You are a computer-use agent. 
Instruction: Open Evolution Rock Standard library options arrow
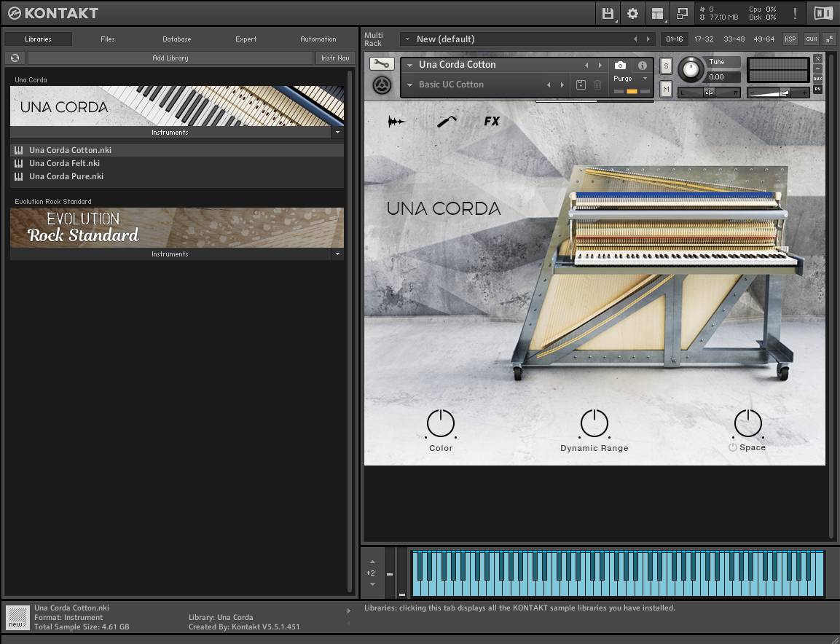tap(337, 254)
